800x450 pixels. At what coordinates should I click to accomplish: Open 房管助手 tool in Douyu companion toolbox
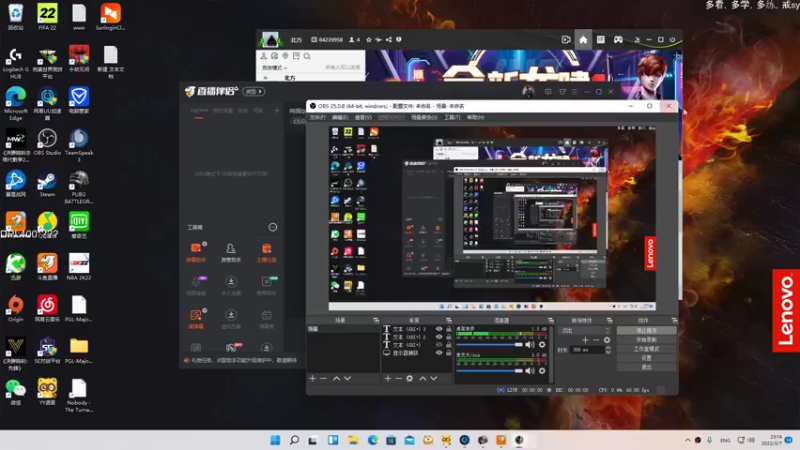[231, 253]
